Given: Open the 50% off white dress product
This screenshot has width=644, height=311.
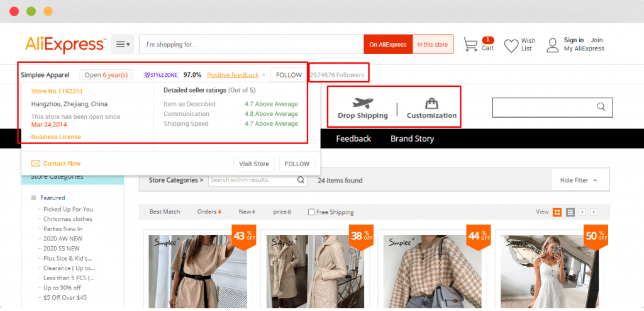Looking at the screenshot, I should click(x=550, y=271).
